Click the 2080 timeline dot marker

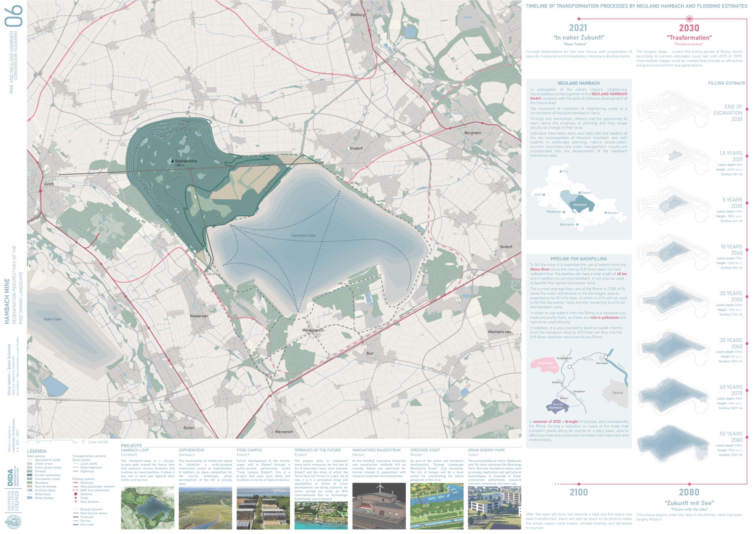click(689, 484)
